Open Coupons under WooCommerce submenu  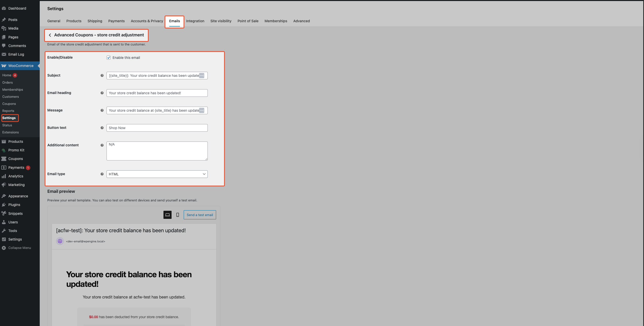tap(9, 104)
